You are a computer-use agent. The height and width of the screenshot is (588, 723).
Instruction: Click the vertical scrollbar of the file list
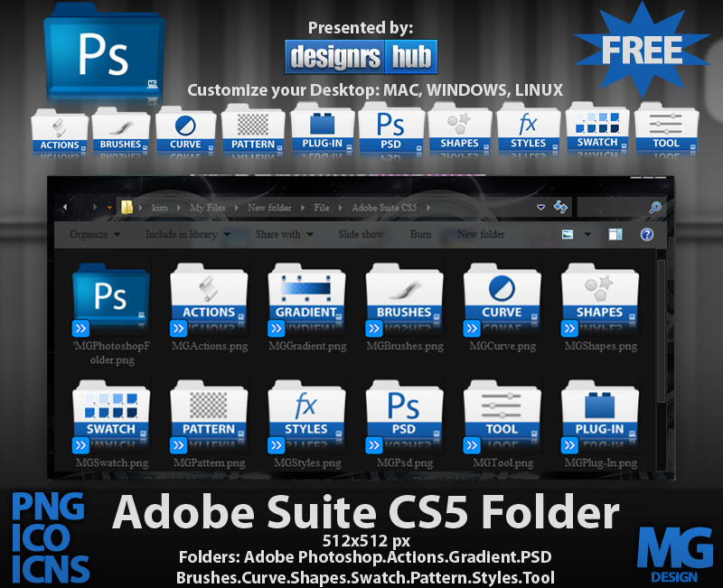[661, 331]
